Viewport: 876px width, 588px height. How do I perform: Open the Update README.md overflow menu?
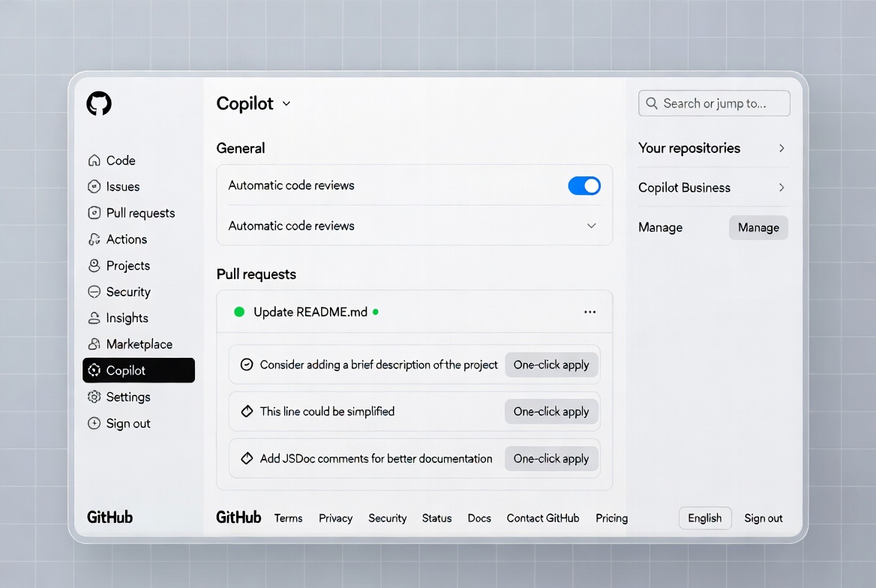coord(589,312)
